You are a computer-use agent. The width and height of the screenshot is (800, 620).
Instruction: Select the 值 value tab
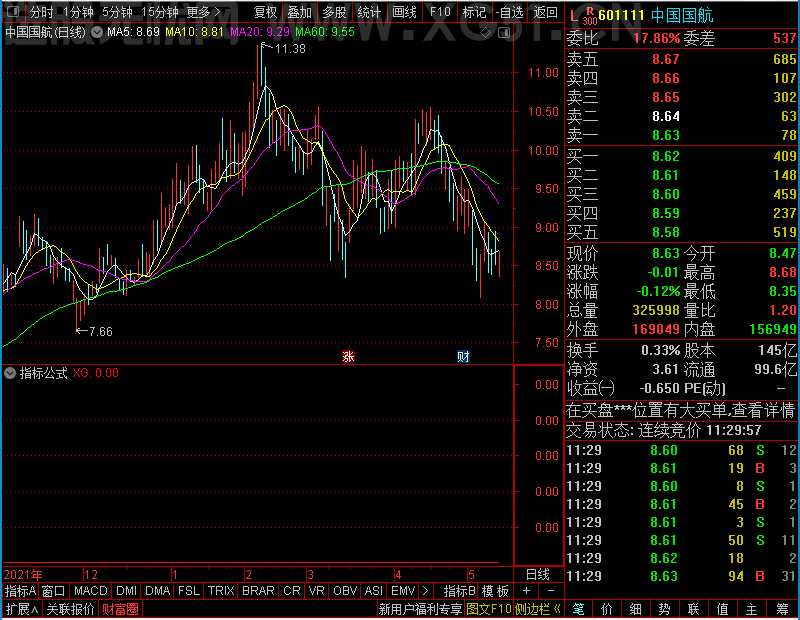[x=722, y=609]
